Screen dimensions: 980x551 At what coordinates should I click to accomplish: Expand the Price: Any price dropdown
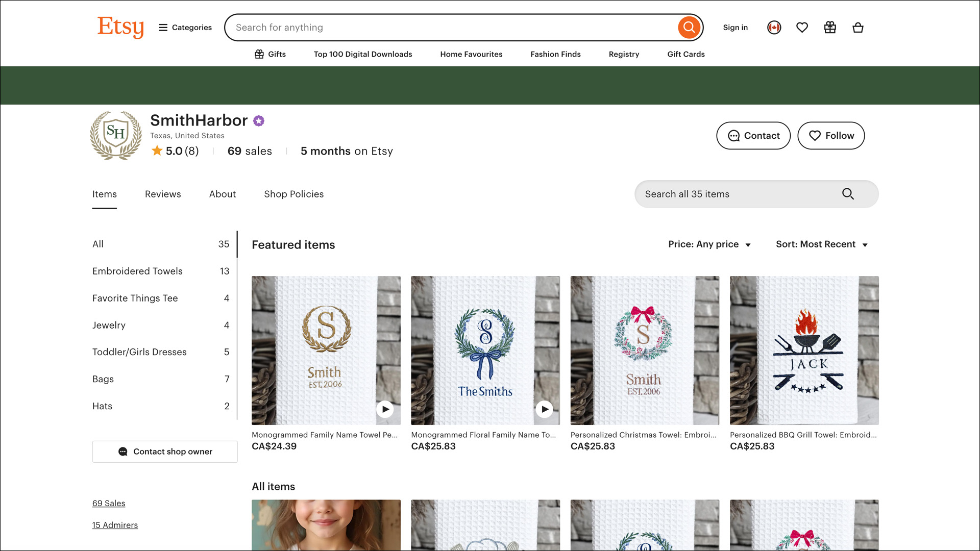tap(709, 244)
